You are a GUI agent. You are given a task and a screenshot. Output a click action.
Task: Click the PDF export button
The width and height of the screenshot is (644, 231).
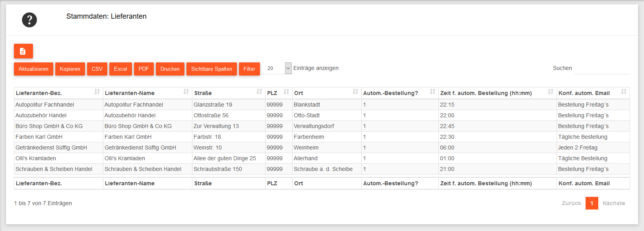144,69
